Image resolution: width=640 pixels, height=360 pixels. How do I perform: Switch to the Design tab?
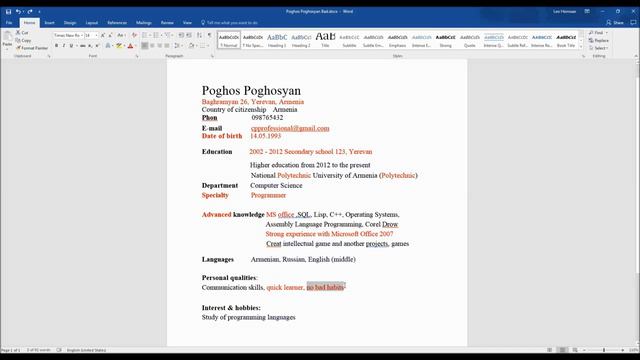70,23
